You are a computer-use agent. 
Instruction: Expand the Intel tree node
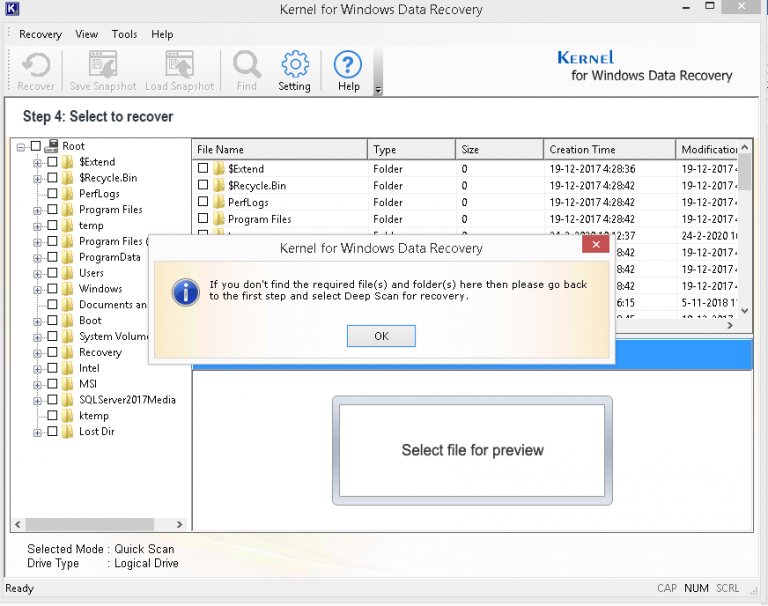(x=37, y=369)
